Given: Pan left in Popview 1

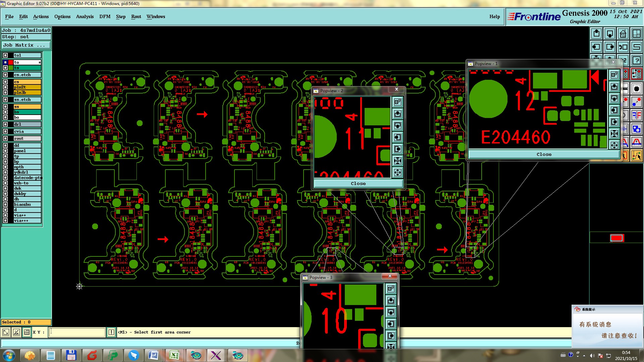Looking at the screenshot, I should pyautogui.click(x=614, y=110).
